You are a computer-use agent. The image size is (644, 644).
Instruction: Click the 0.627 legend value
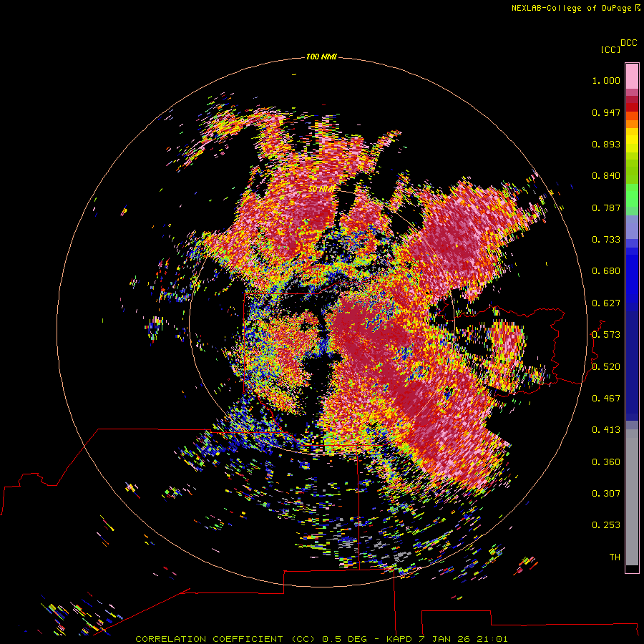click(606, 303)
